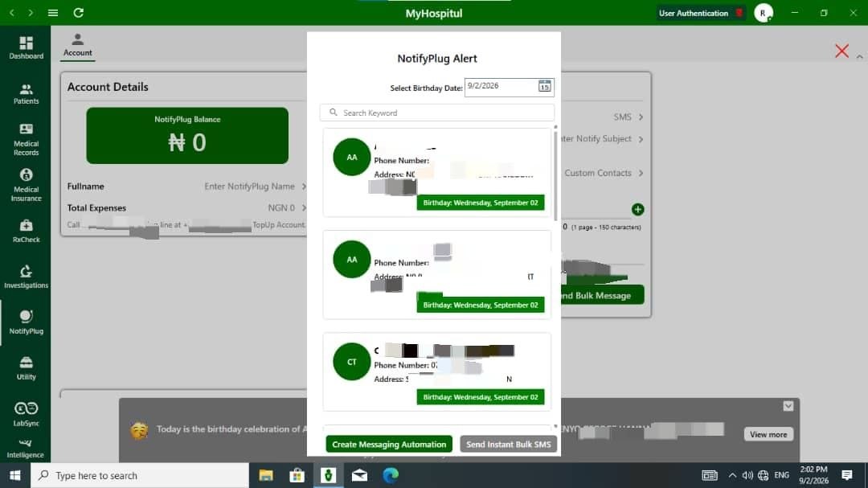This screenshot has height=488, width=868.
Task: Open Medical Records section
Action: (26, 139)
